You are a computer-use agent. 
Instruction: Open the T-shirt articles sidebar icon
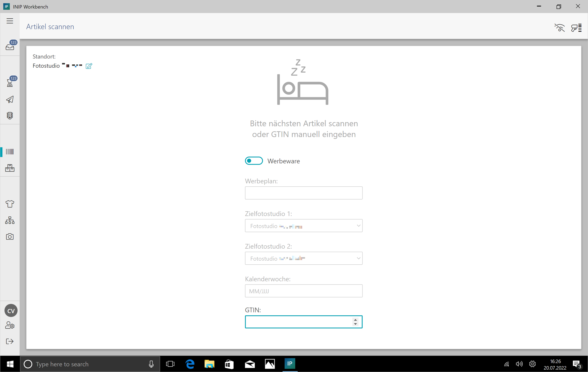pos(10,204)
